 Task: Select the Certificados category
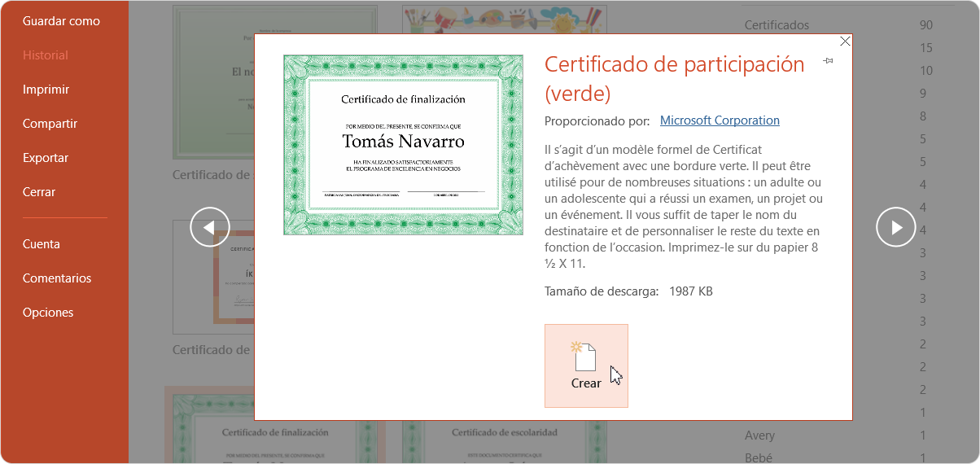[777, 25]
